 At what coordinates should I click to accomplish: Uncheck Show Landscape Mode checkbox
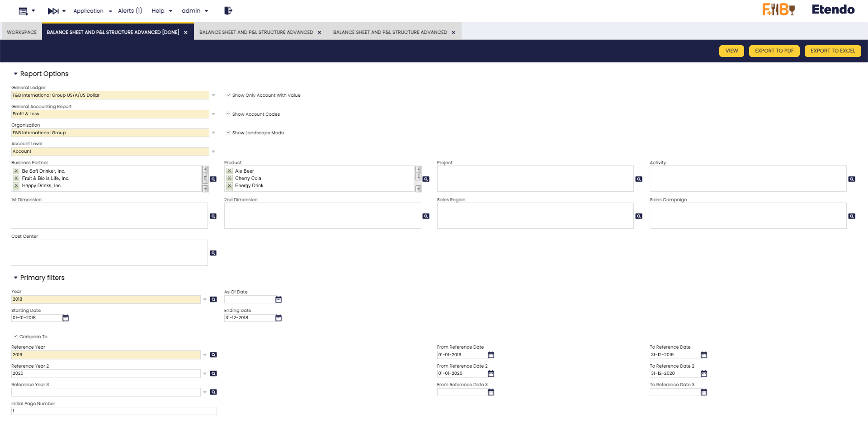pos(229,133)
